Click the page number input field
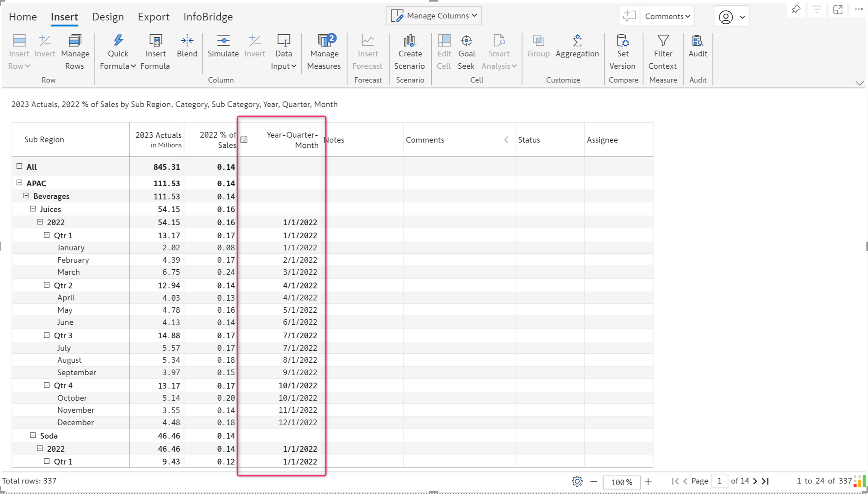The image size is (868, 494). coord(719,481)
